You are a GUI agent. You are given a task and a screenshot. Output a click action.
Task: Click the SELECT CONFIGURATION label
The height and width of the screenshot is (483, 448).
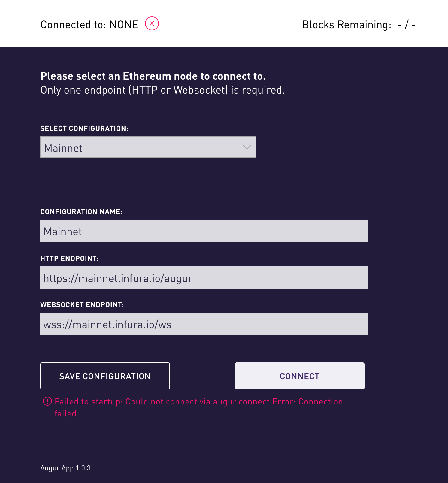coord(84,128)
